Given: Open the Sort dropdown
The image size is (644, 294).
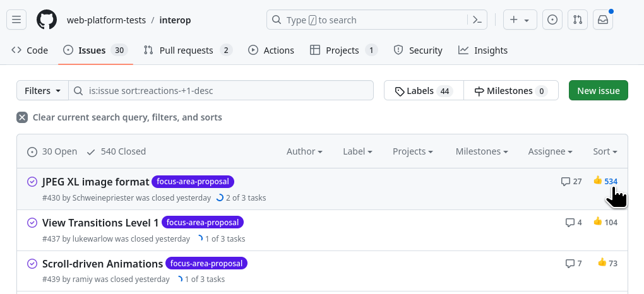Looking at the screenshot, I should click(605, 151).
